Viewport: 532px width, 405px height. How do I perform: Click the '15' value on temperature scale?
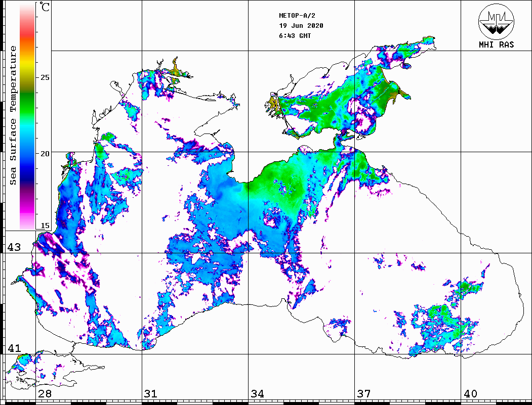pyautogui.click(x=45, y=226)
